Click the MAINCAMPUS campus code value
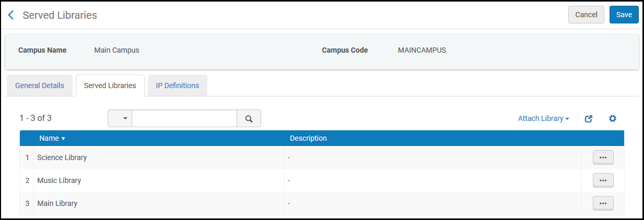Viewport: 644px width, 220px height. (422, 51)
